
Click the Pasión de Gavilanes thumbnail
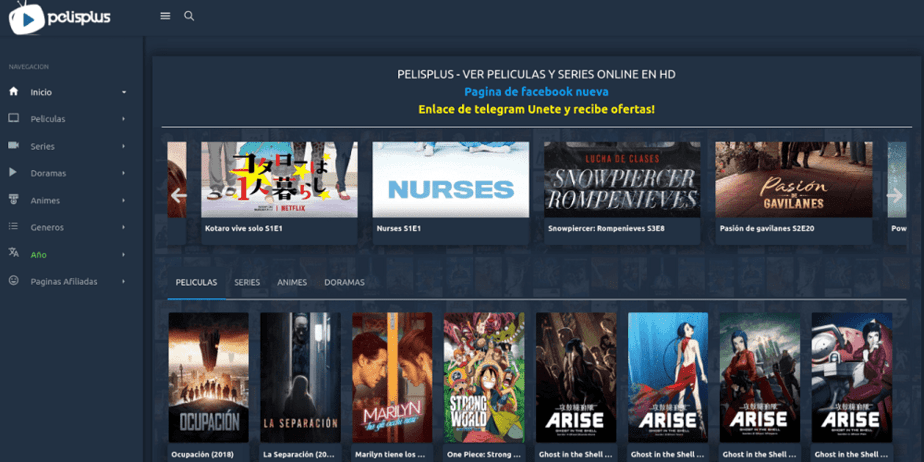(794, 180)
